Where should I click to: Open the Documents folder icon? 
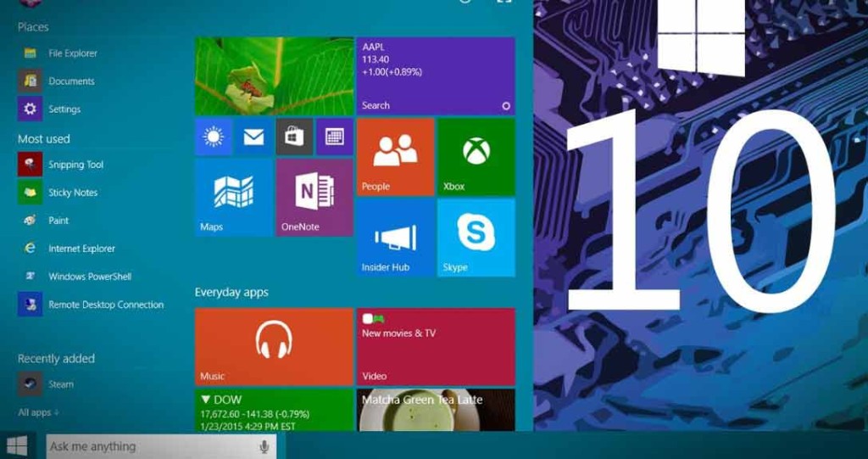(x=30, y=81)
